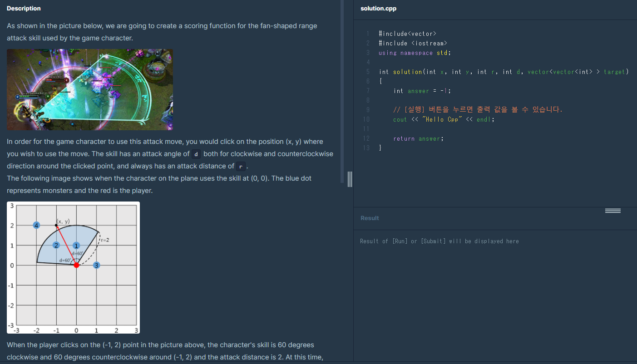Click the Description panel heading
The image size is (637, 364).
24,8
